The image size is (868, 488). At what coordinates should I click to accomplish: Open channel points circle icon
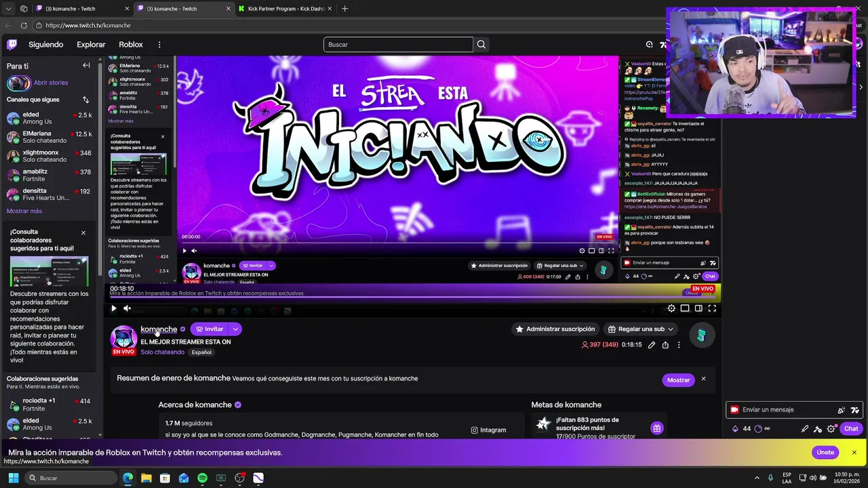(758, 428)
